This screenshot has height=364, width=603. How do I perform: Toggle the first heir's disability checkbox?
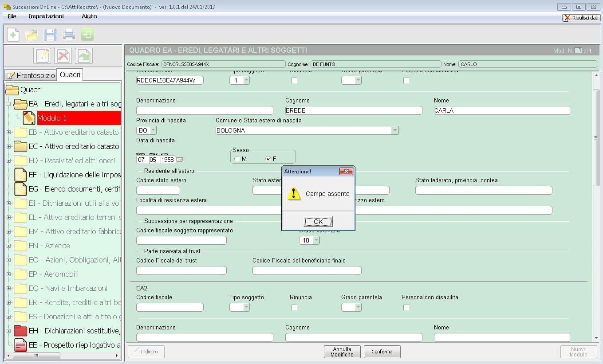pyautogui.click(x=406, y=80)
